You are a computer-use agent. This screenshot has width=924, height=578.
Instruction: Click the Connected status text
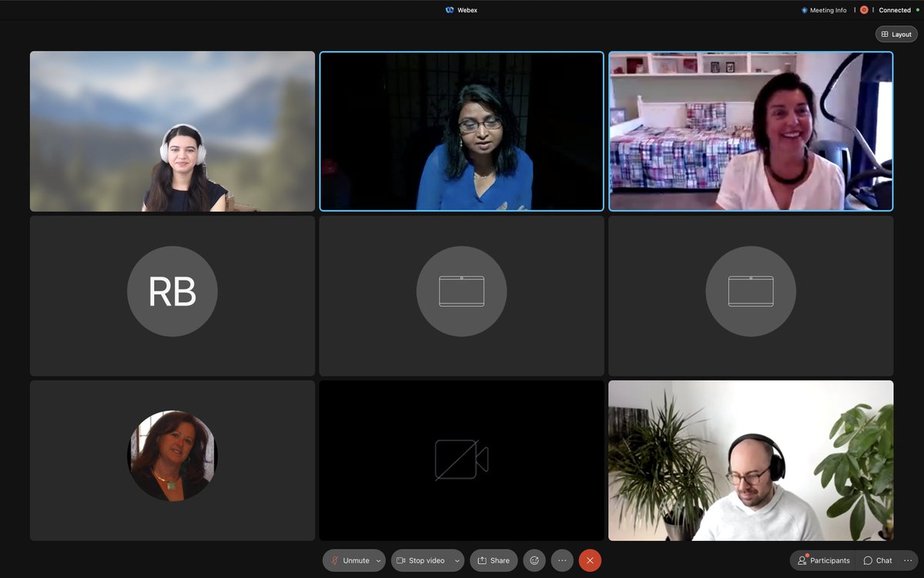point(895,10)
